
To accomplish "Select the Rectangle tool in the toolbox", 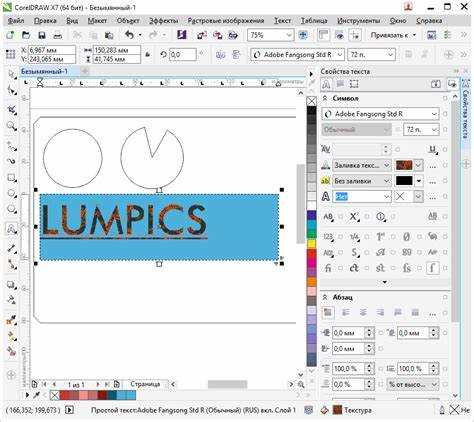I will pyautogui.click(x=12, y=178).
